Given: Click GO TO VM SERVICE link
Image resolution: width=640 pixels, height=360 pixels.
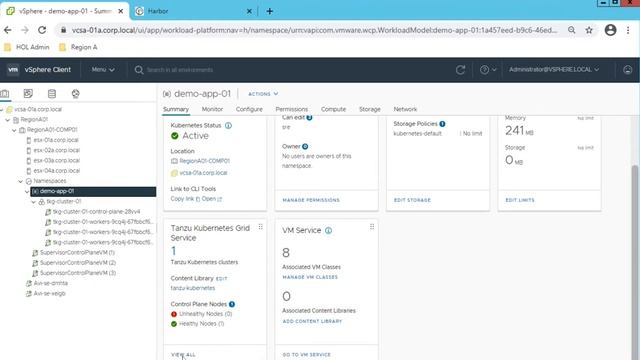Looking at the screenshot, I should [307, 355].
